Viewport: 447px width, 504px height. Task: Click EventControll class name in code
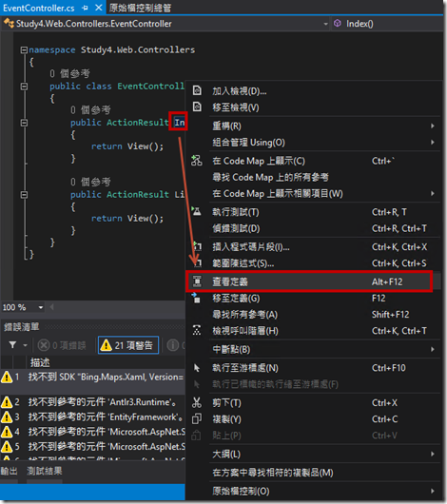150,87
